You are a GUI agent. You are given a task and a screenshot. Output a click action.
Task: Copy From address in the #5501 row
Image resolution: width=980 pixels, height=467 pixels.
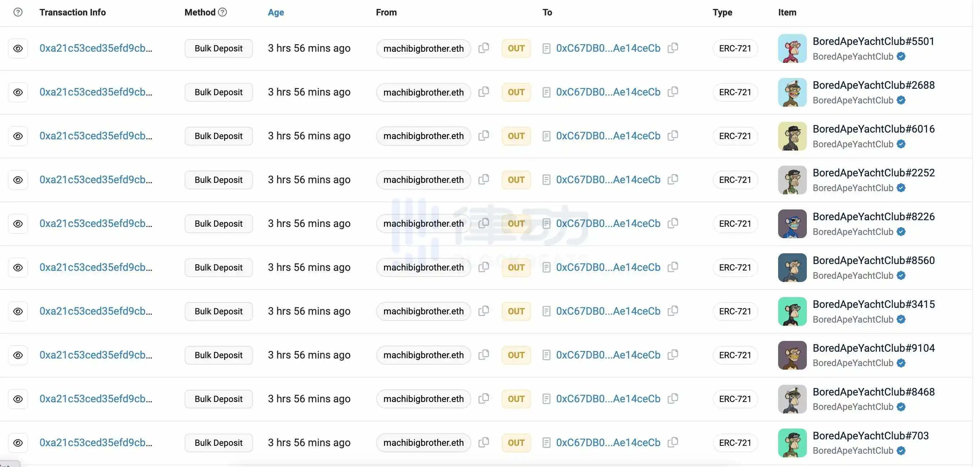pyautogui.click(x=484, y=48)
